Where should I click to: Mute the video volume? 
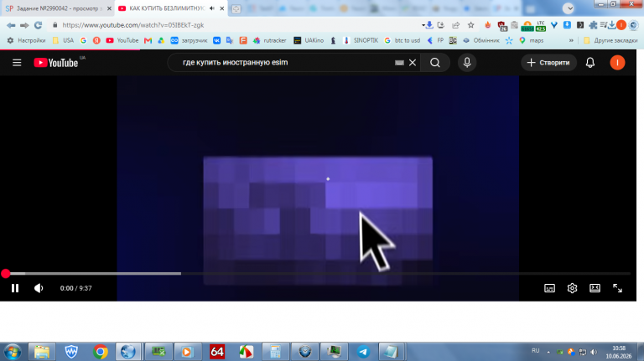point(39,288)
